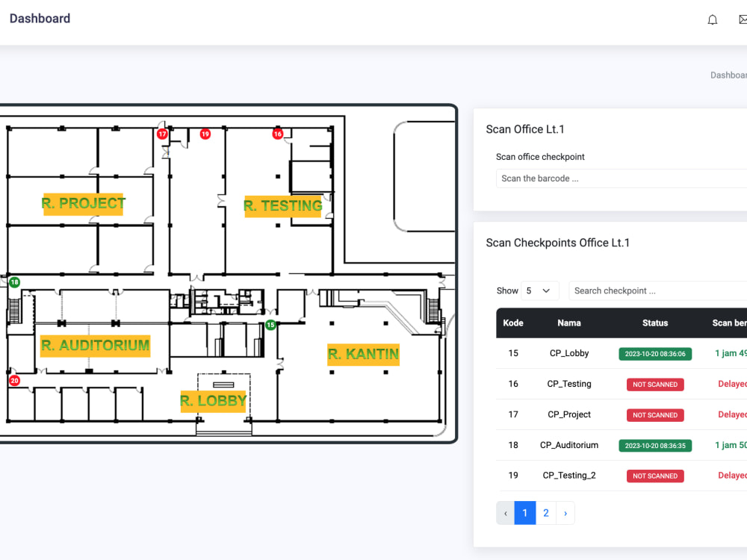The image size is (747, 560).
Task: Click elapsed time text in CP_Lobby row
Action: (x=731, y=353)
